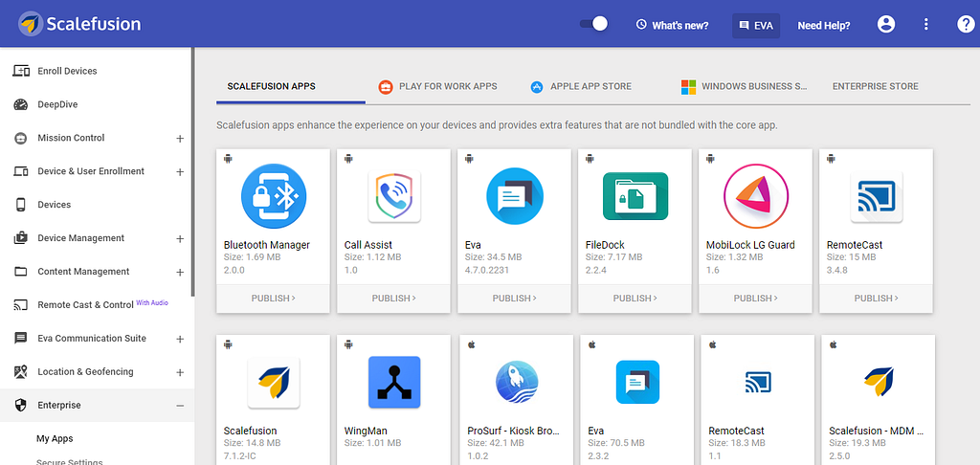Click the FileDock app icon
Screen dimensions: 980x465
(635, 196)
